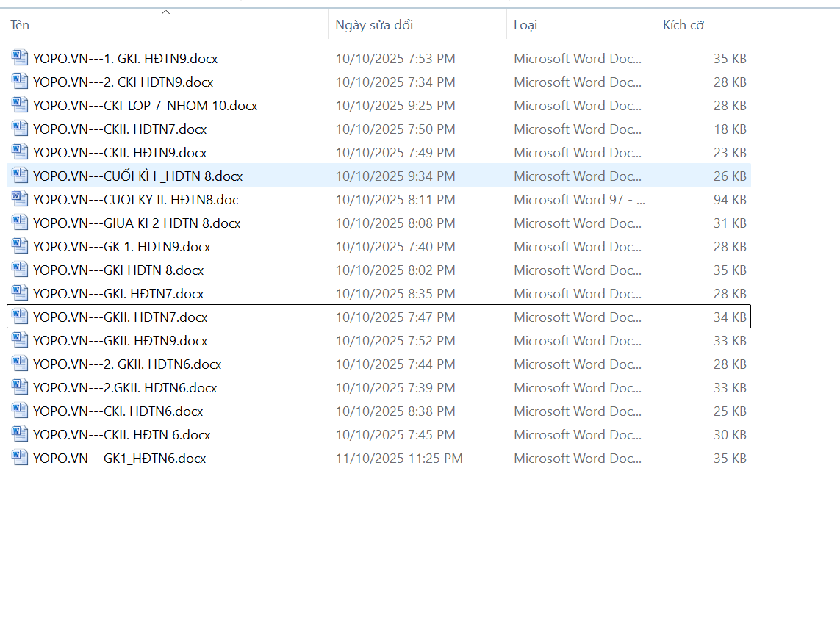Click icon beside 2.GKII. HDTN6.docx

coord(20,387)
